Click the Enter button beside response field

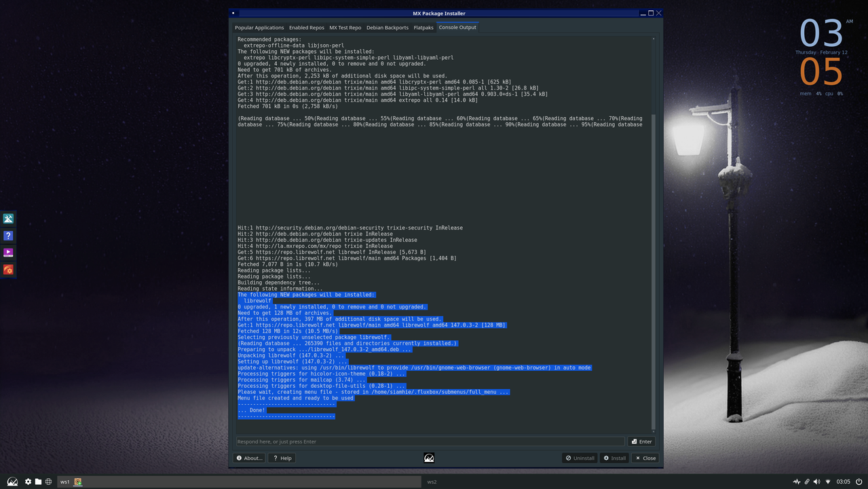[x=642, y=441]
